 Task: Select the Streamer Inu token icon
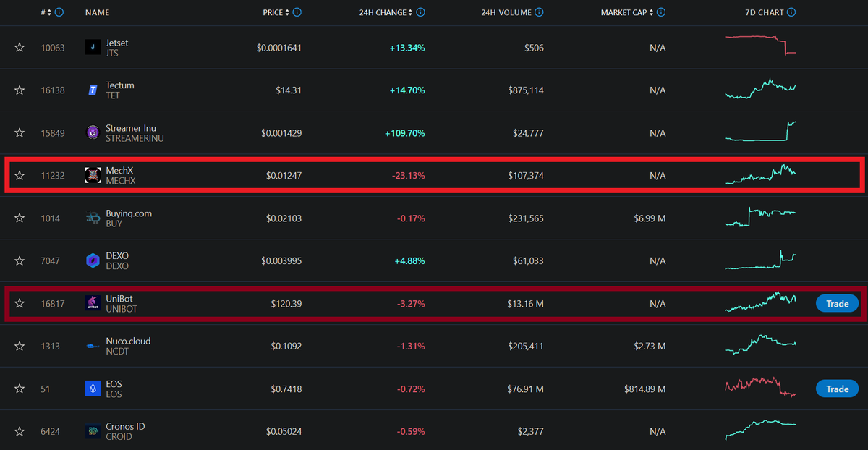pyautogui.click(x=93, y=132)
